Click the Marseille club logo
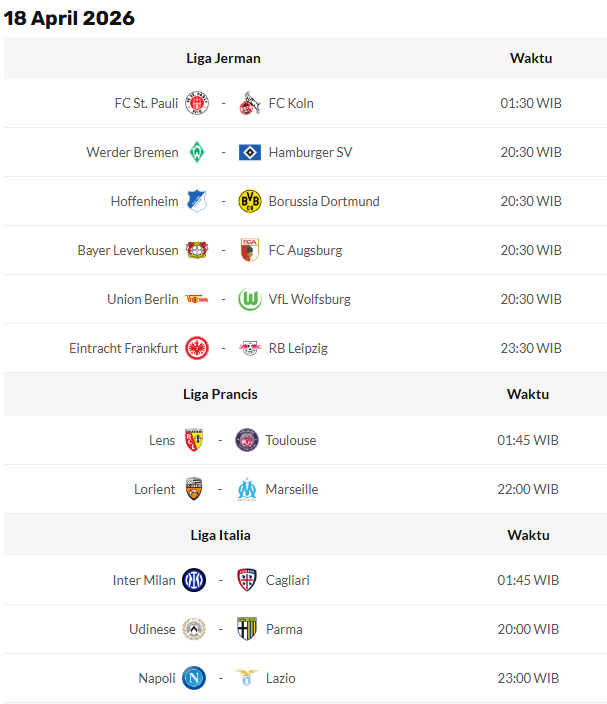Screen dimensions: 607x704 (x=247, y=489)
